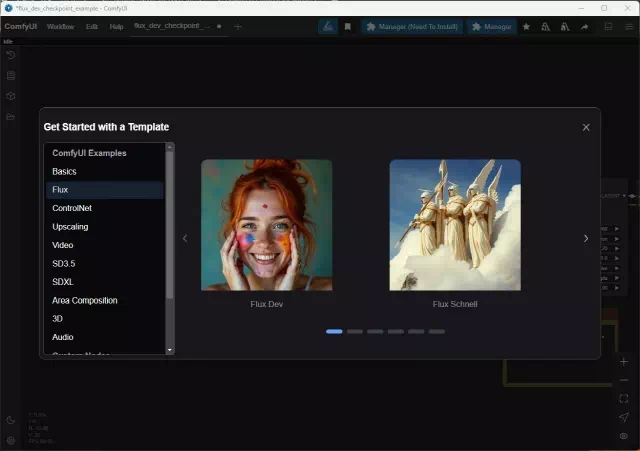
Task: Toggle dark theme moon icon
Action: click(11, 420)
